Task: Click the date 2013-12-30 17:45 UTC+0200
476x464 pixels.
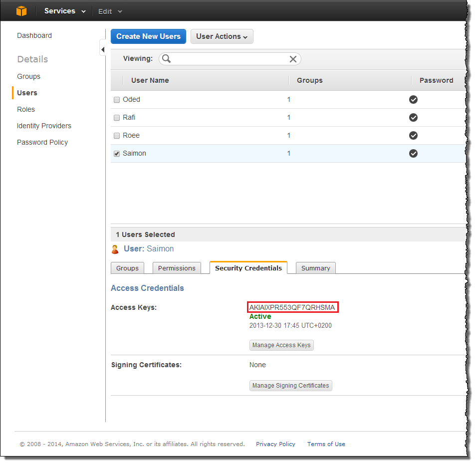Action: (x=290, y=325)
